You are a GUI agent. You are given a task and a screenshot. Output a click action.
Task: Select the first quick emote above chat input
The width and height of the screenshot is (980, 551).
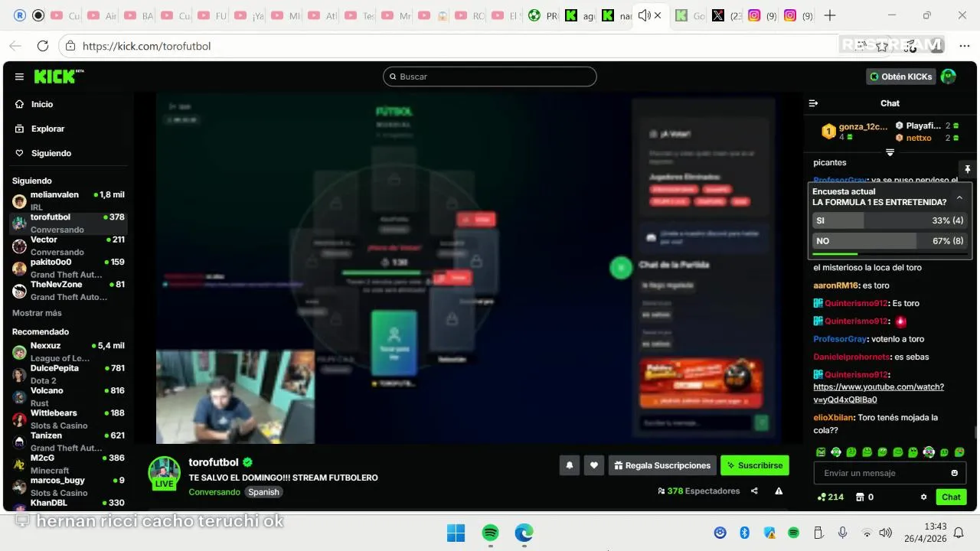821,452
